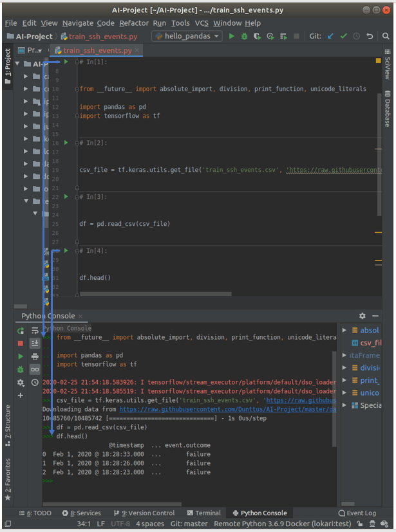Stop the console with the red square
The width and height of the screenshot is (396, 532).
21,344
